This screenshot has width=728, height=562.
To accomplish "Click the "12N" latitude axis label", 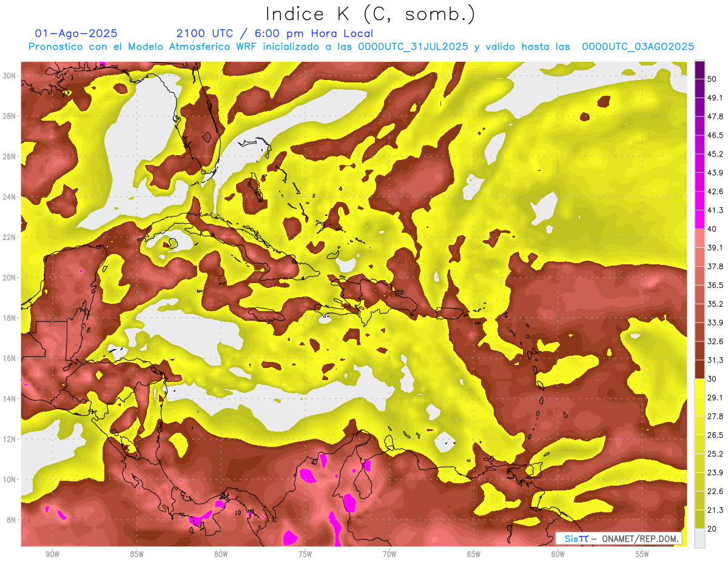I will 10,439.
